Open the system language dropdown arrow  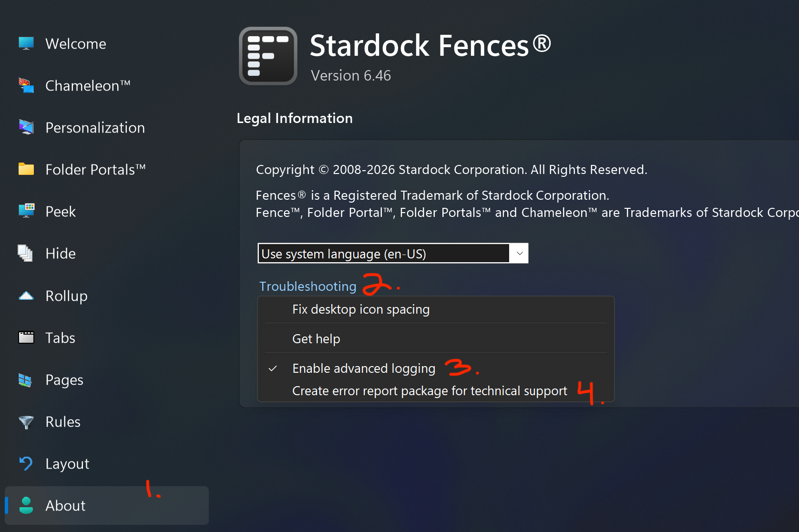519,254
